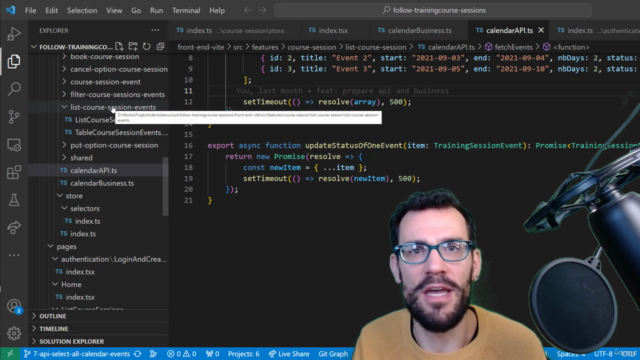
Task: Collapse all folders in Explorer
Action: click(x=160, y=47)
